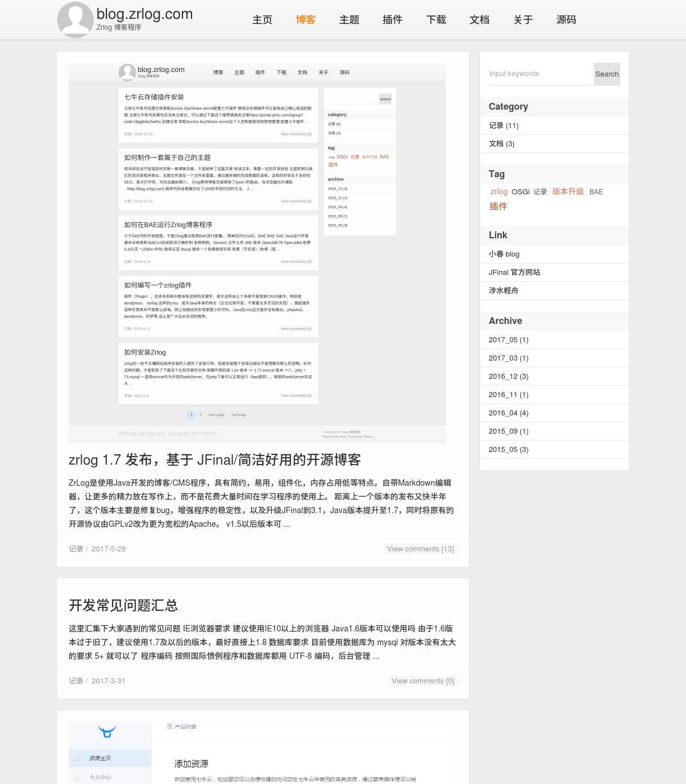Open the 下载 navigation item

pyautogui.click(x=436, y=20)
